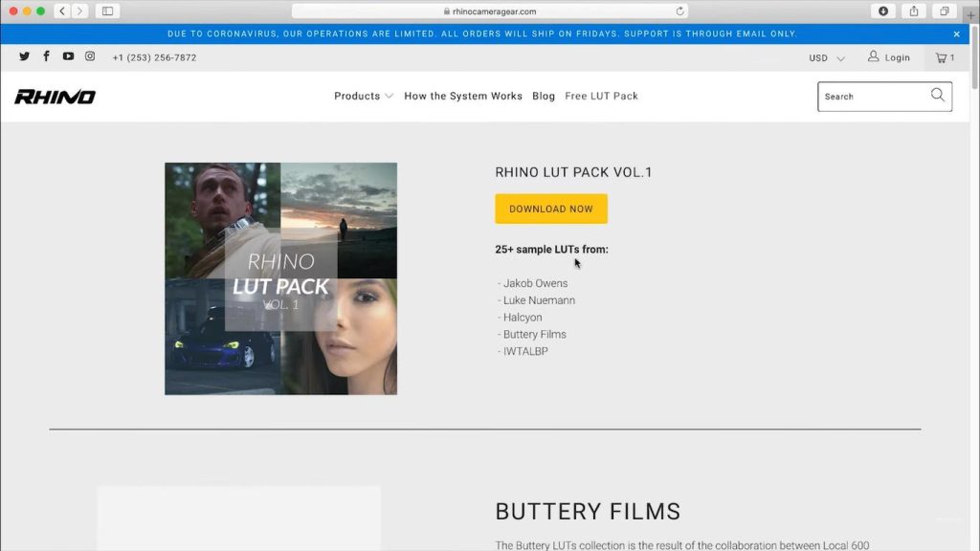Open the Free LUT Pack link
Image resolution: width=980 pixels, height=551 pixels.
pos(601,96)
